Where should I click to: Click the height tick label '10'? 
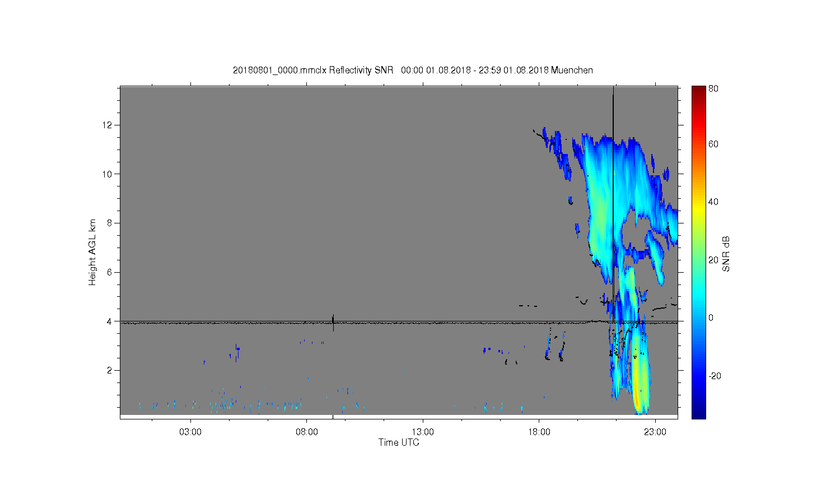(x=108, y=174)
